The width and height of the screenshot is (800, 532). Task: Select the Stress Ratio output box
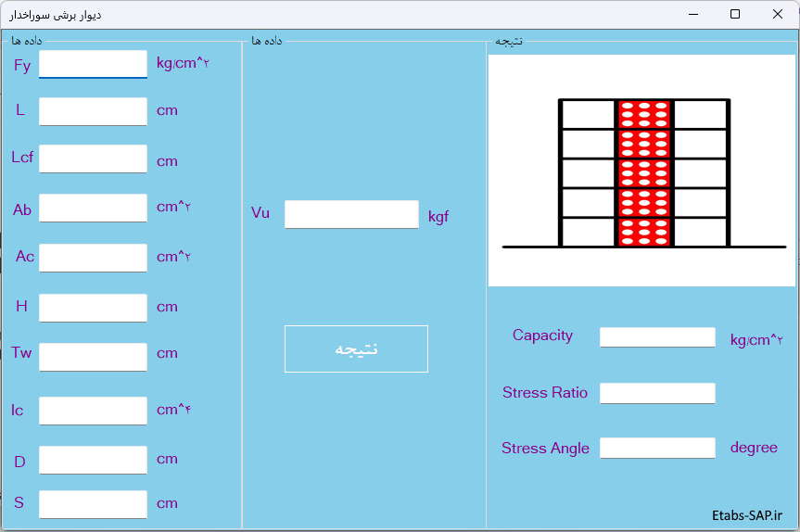click(x=657, y=393)
